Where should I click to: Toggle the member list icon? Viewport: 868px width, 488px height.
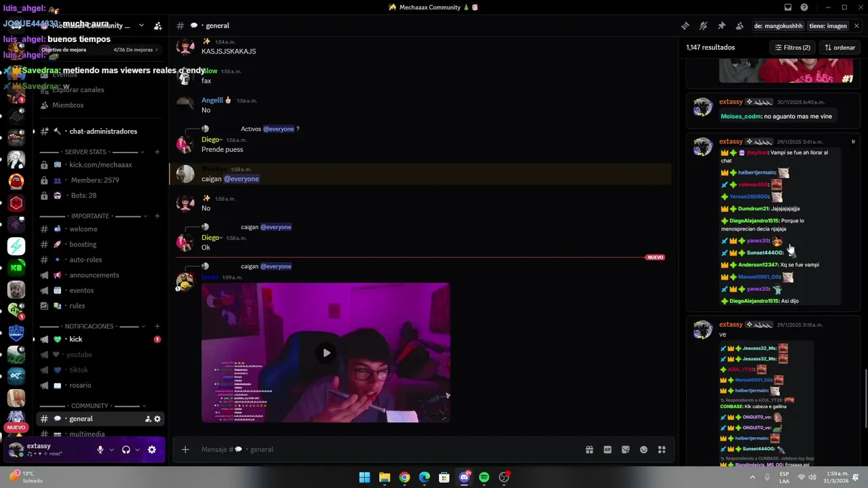pyautogui.click(x=739, y=26)
